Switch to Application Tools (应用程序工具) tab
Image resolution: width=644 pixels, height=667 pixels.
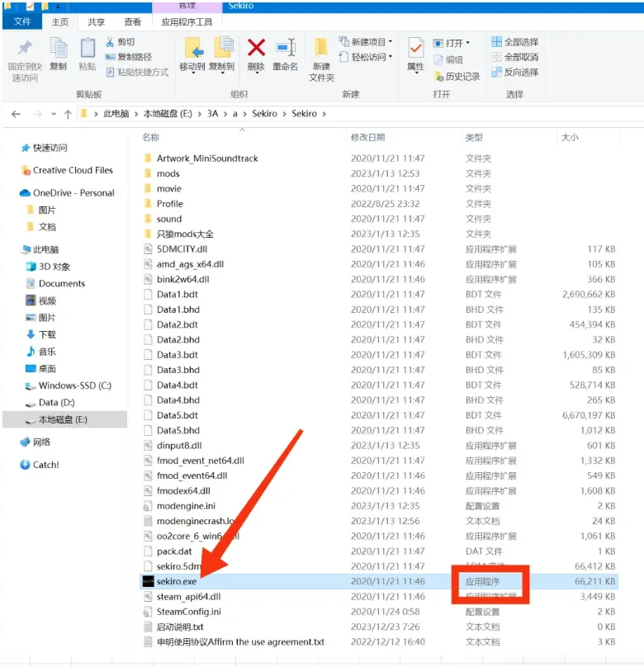click(x=187, y=22)
